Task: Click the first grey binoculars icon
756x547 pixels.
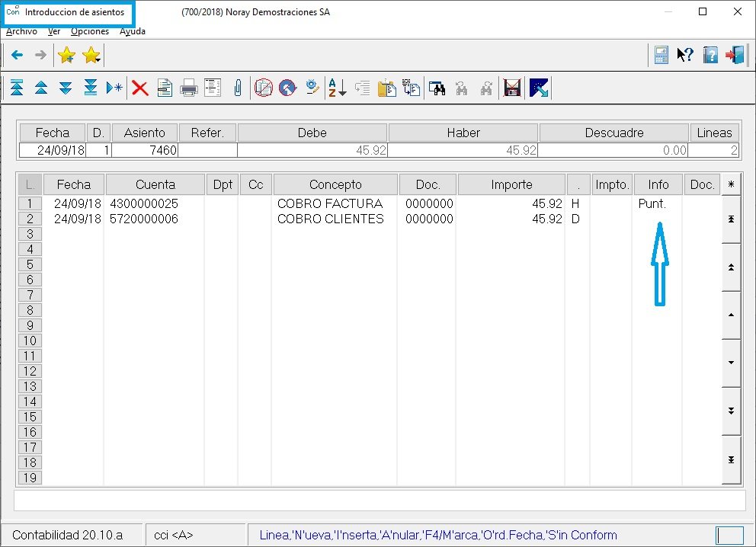Action: (x=461, y=88)
